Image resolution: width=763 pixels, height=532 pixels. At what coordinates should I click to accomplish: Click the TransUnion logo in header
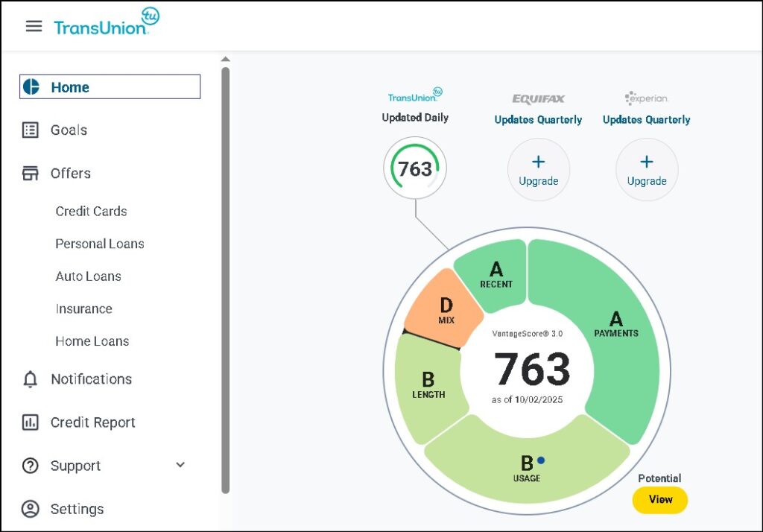coord(106,24)
